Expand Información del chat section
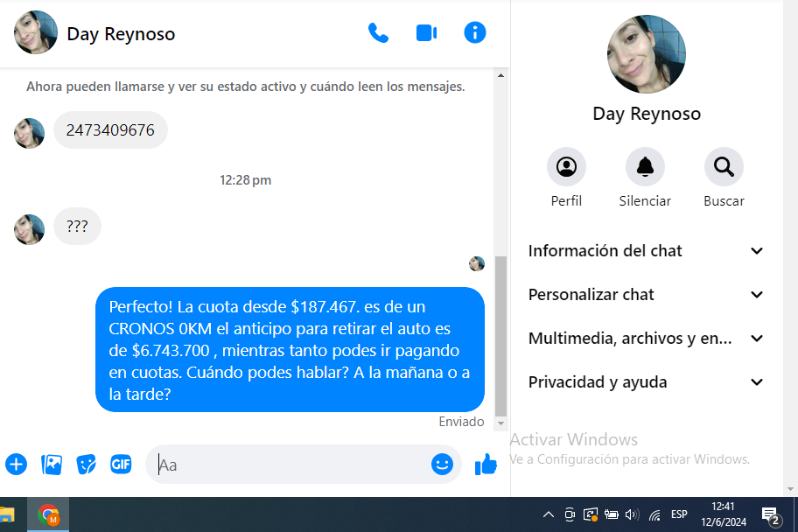Viewport: 798px width, 532px height. coord(646,251)
